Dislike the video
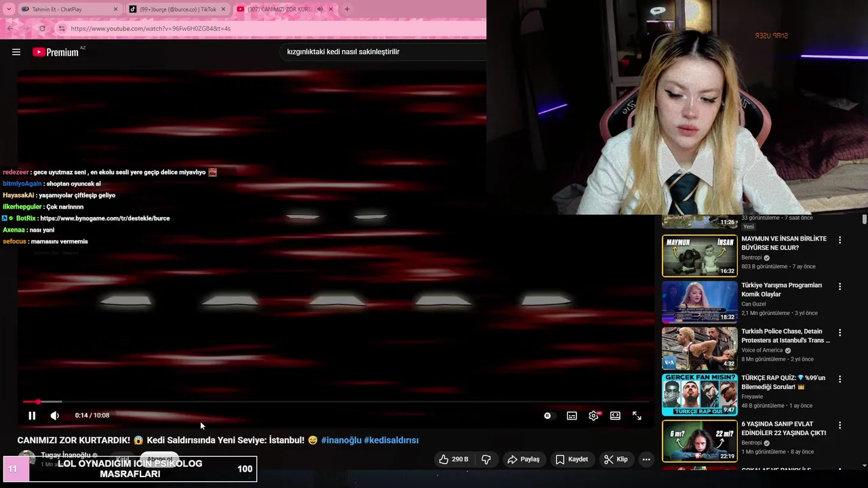 point(486,460)
